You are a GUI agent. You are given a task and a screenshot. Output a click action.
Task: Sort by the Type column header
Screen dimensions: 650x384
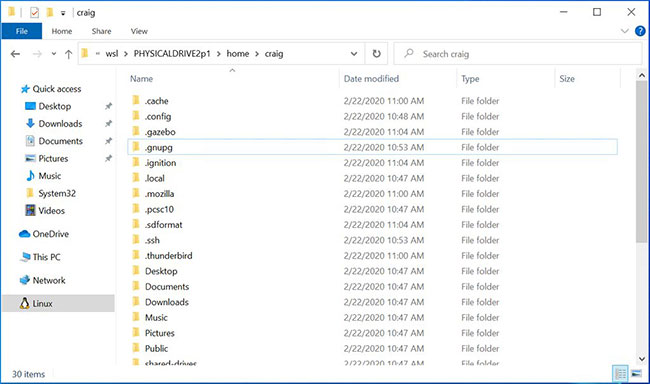[x=470, y=79]
